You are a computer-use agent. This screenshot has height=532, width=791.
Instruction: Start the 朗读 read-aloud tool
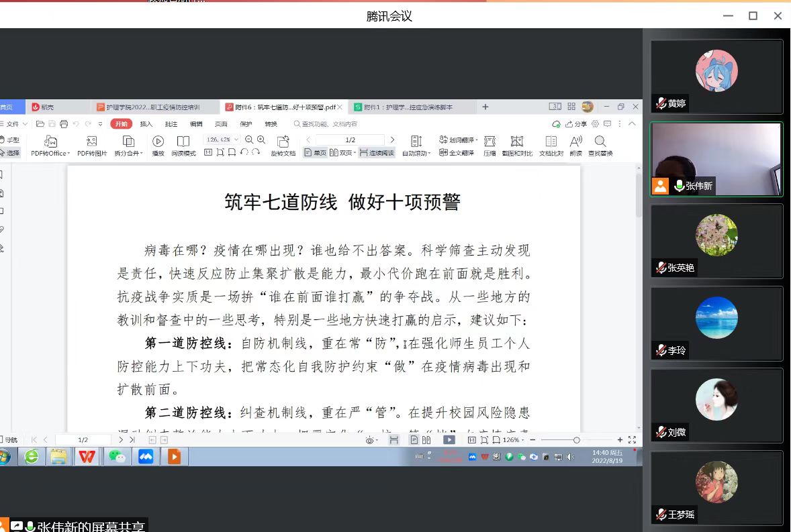point(575,145)
